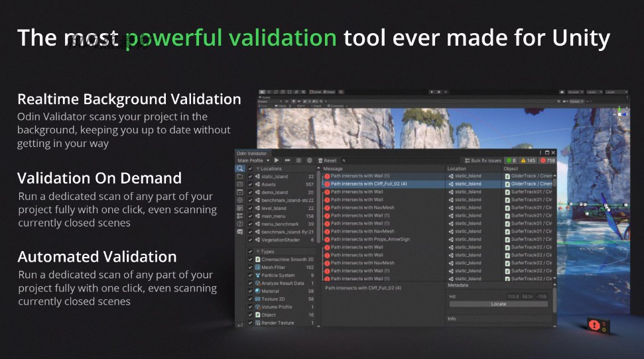Uncheck the Types header checkbox
This screenshot has width=644, height=359.
point(250,252)
